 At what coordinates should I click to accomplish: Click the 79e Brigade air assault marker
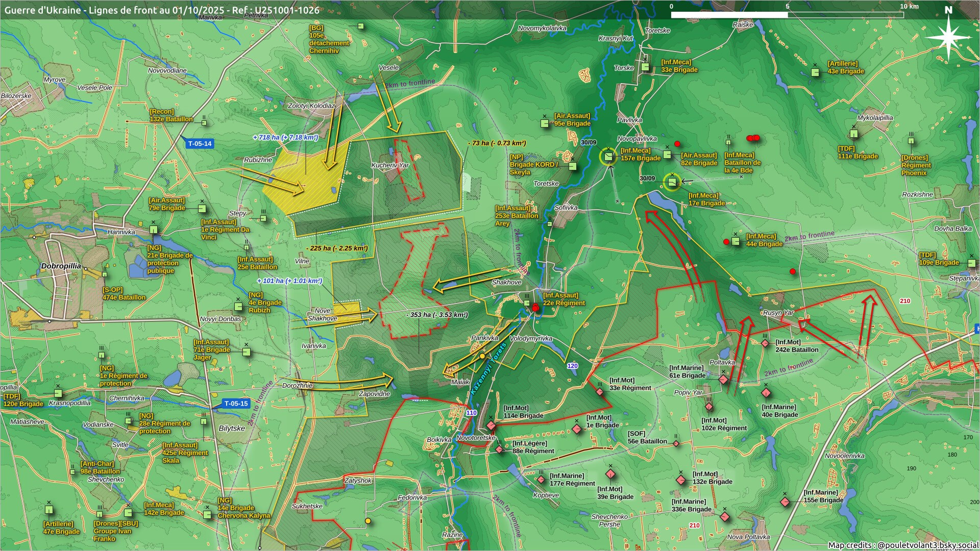tap(202, 209)
